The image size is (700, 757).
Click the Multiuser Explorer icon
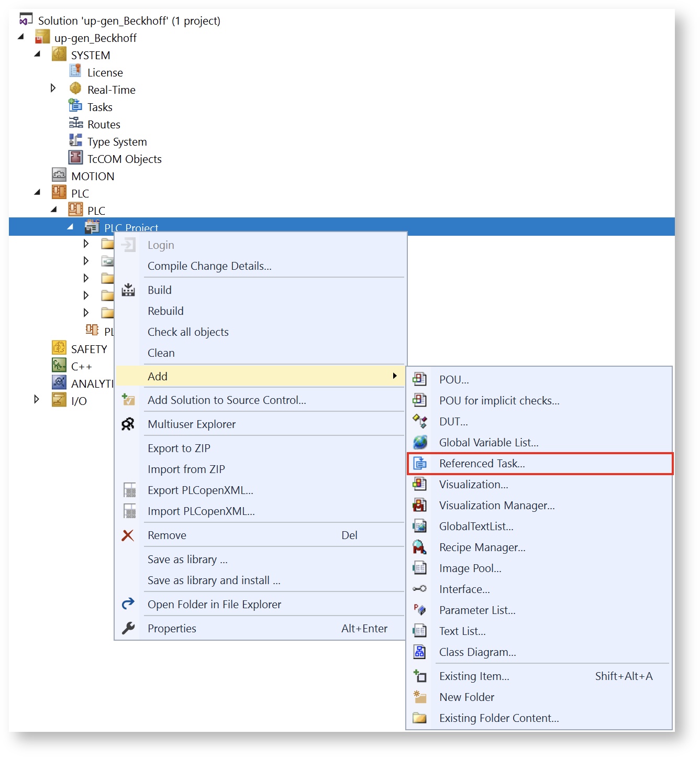click(x=128, y=424)
